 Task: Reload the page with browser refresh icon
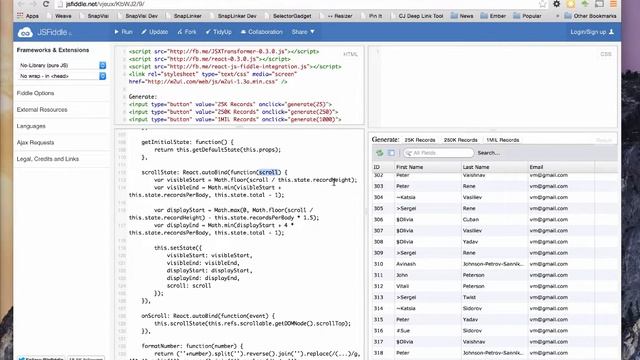(46, 4)
